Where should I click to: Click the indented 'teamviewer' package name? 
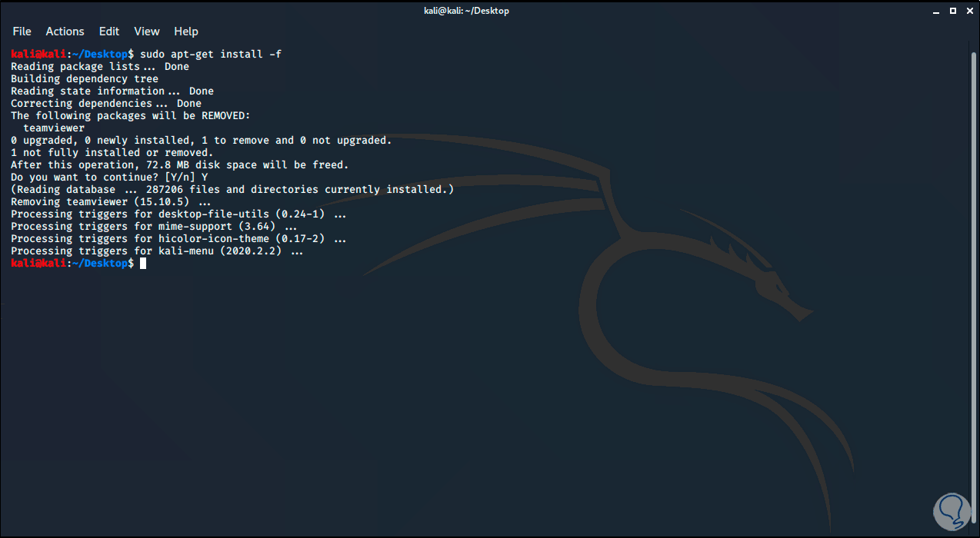point(54,128)
